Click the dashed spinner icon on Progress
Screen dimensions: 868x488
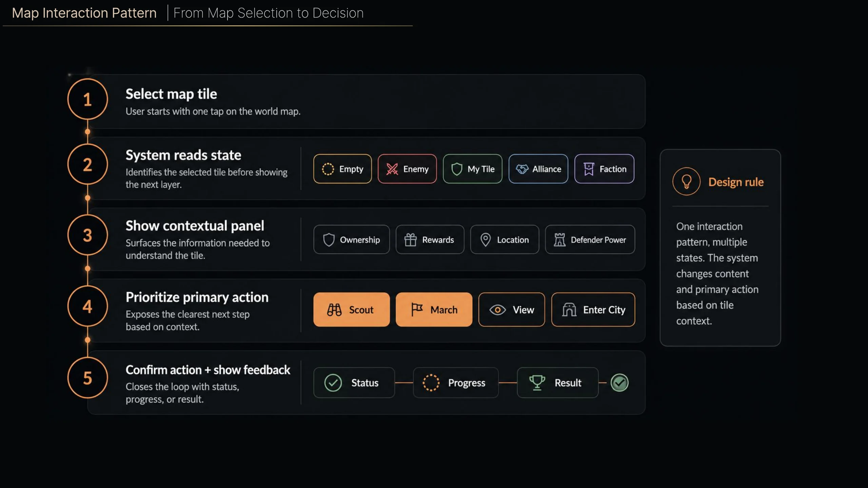[431, 383]
